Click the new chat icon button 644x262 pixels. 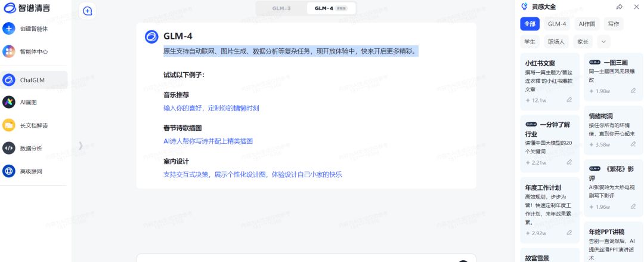88,11
